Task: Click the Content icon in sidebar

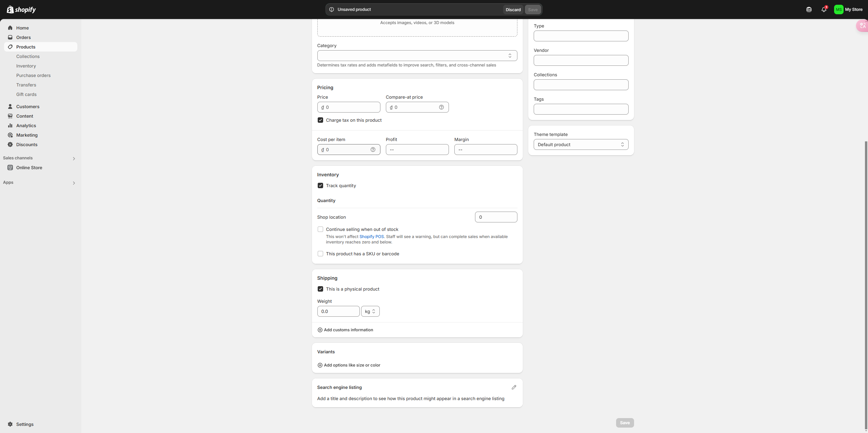Action: (10, 116)
